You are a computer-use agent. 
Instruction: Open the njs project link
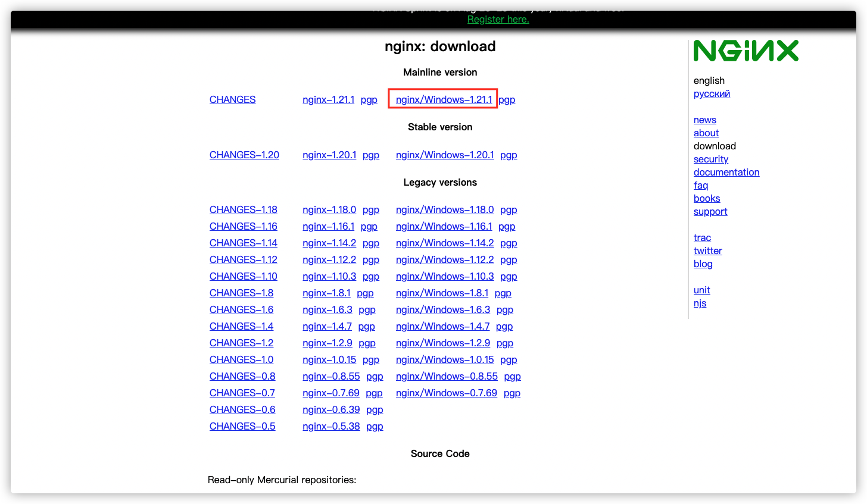(x=700, y=303)
